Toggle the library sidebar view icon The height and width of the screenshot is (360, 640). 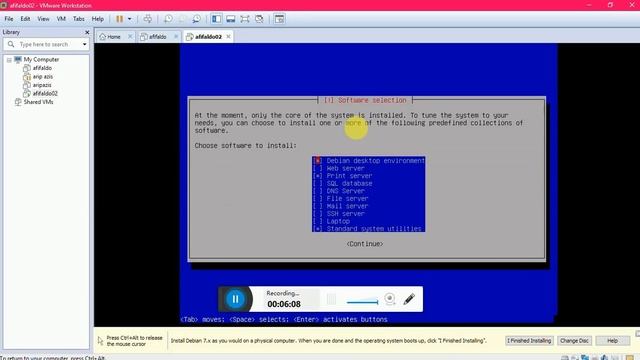[216, 19]
